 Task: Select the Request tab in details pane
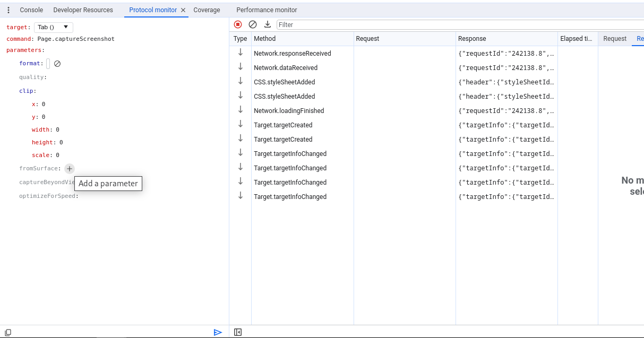(615, 39)
